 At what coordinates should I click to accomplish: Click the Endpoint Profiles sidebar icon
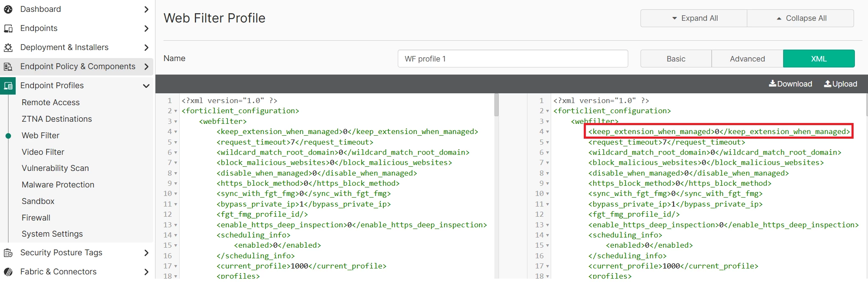click(8, 86)
